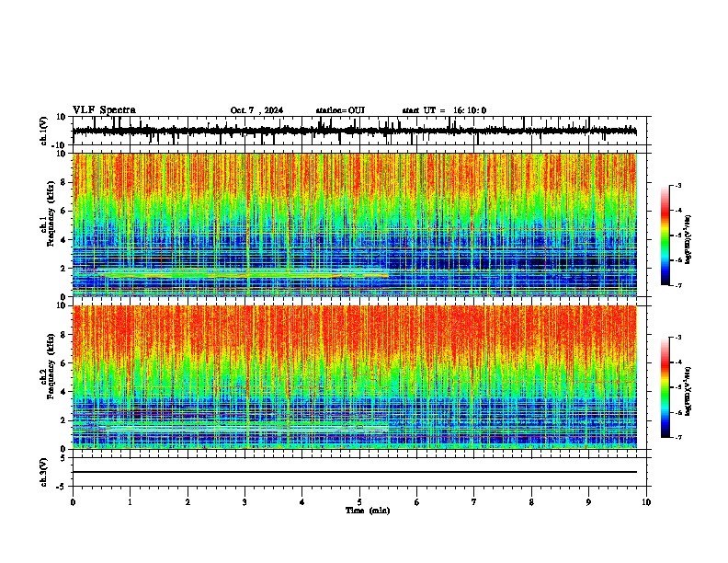Click the "station=OUI" header label

(340, 110)
